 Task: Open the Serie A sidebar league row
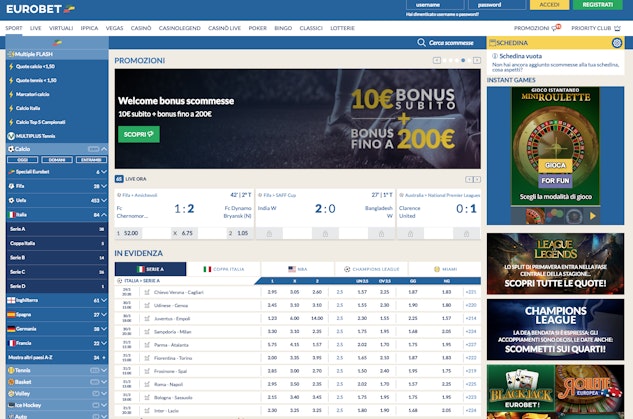tap(57, 229)
